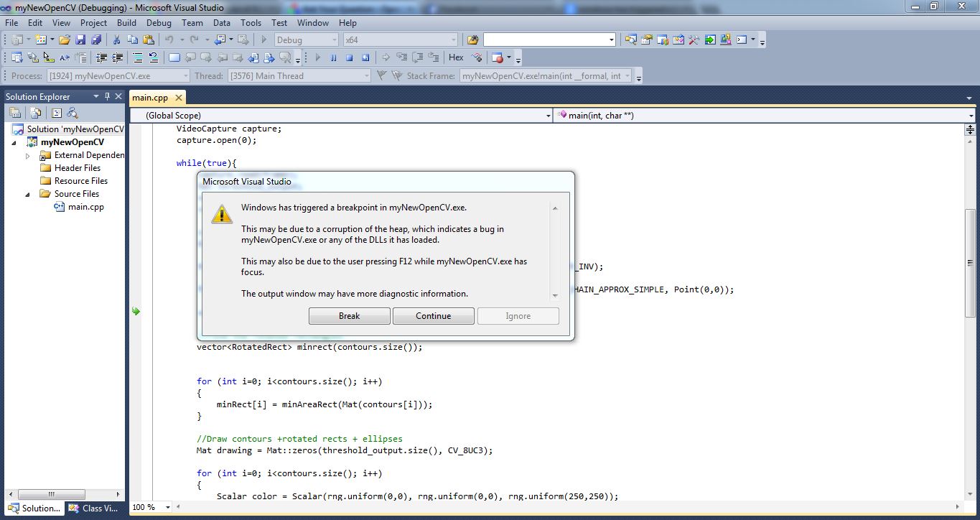Image resolution: width=980 pixels, height=520 pixels.
Task: Open the 100 % zoom dropdown
Action: click(x=167, y=507)
